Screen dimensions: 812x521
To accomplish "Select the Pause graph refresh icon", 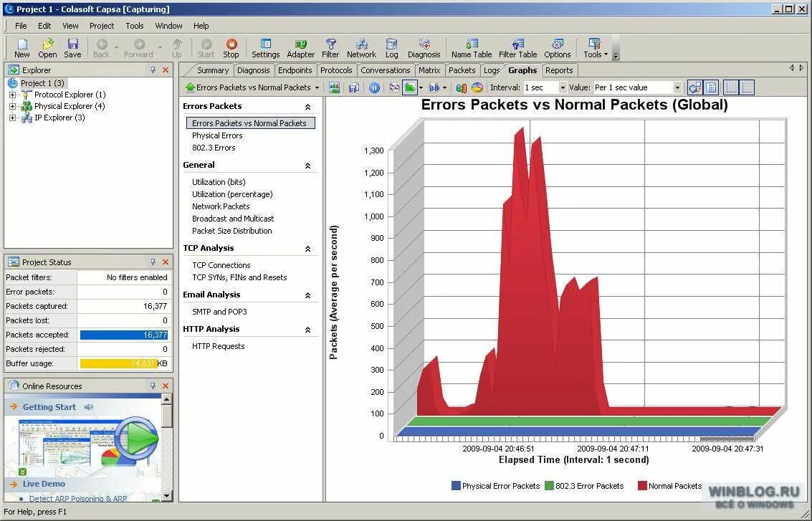I will pos(373,87).
